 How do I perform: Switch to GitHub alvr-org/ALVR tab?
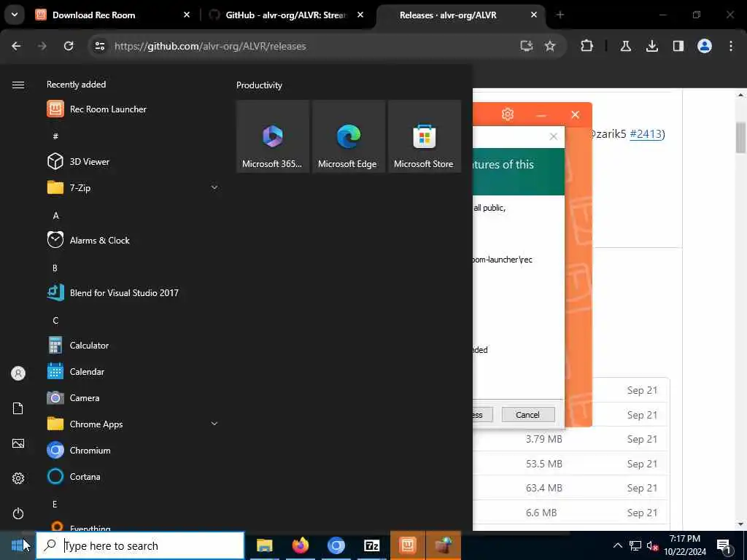(287, 15)
